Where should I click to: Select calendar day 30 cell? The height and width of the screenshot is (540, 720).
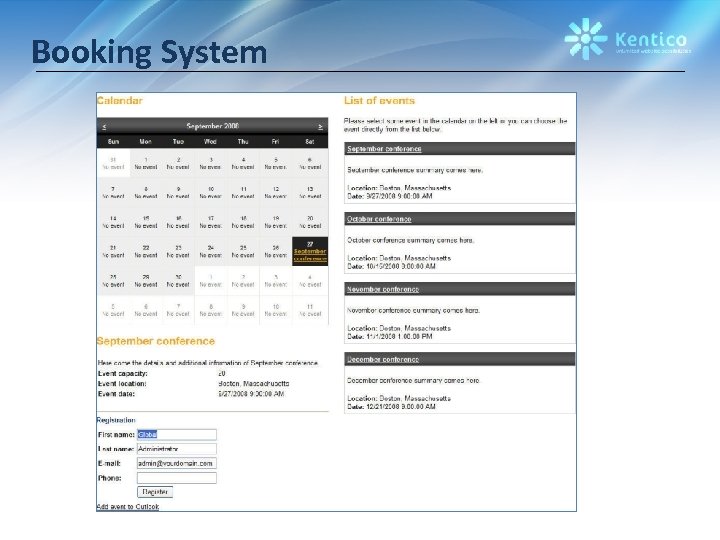[x=178, y=281]
